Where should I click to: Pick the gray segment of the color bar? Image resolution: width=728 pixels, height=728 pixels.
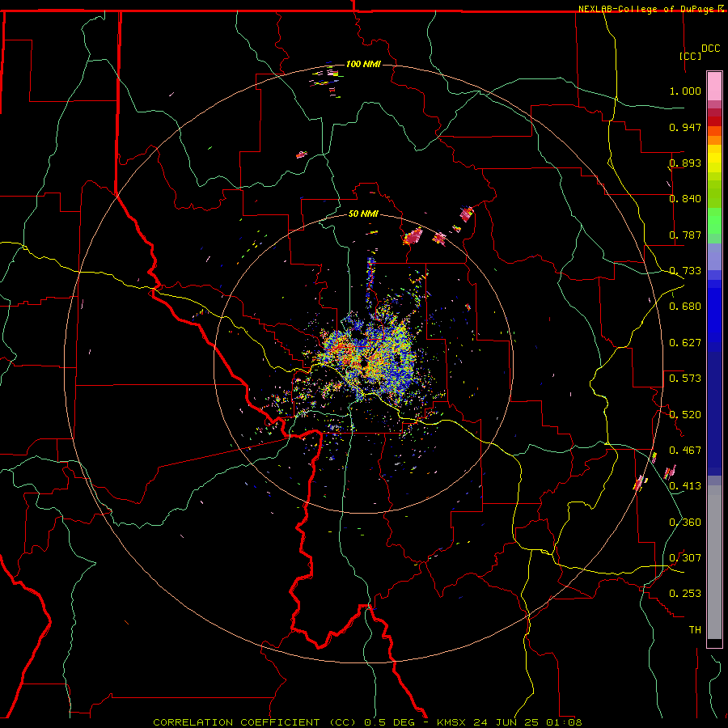tap(714, 562)
